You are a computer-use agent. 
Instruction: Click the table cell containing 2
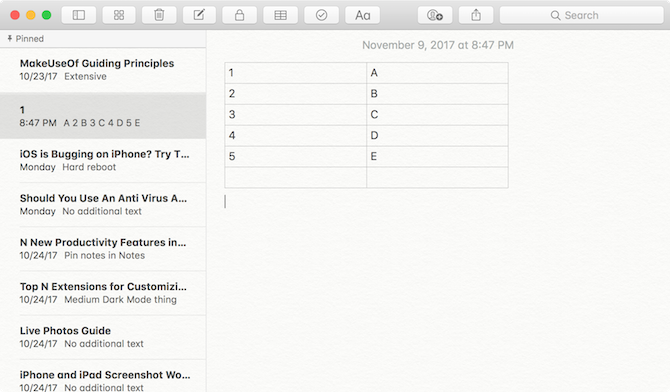click(x=296, y=94)
